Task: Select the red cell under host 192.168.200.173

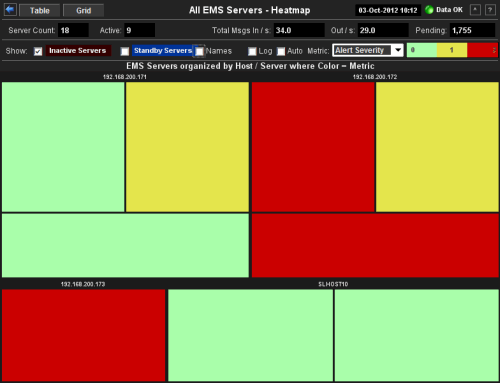Action: [x=84, y=335]
